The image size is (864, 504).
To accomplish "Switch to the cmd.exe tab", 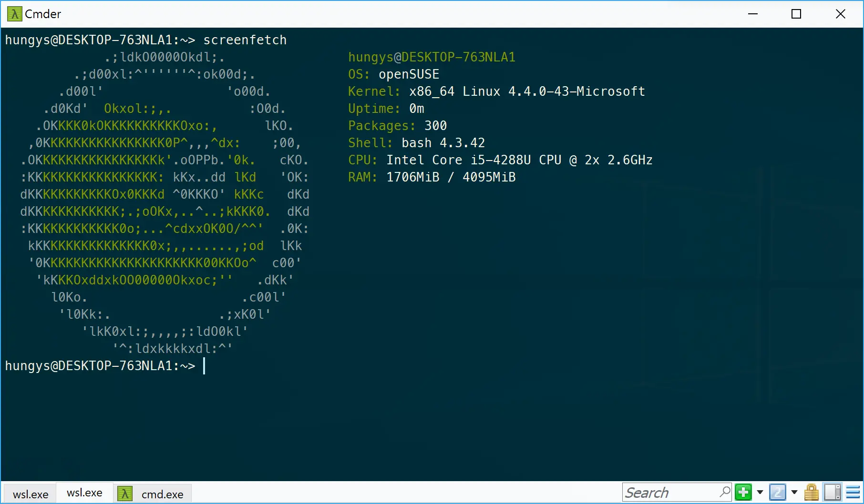I will tap(153, 494).
